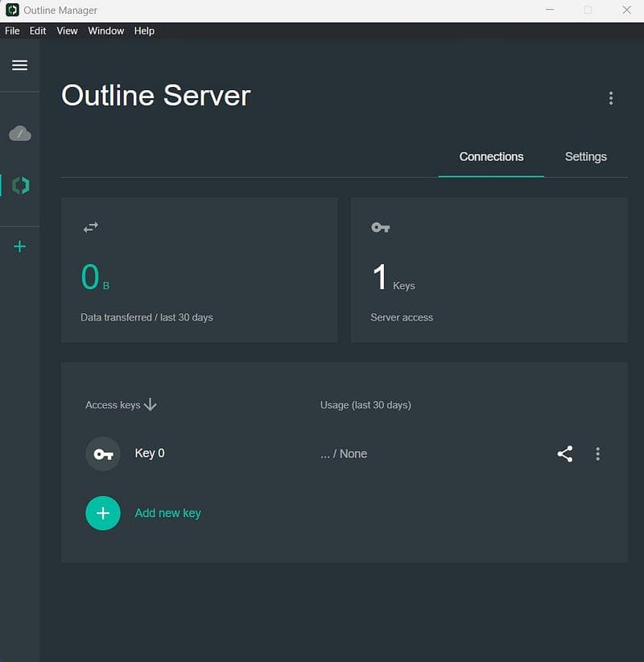644x662 pixels.
Task: Click the Outline Manager app icon in titlebar
Action: pos(12,10)
